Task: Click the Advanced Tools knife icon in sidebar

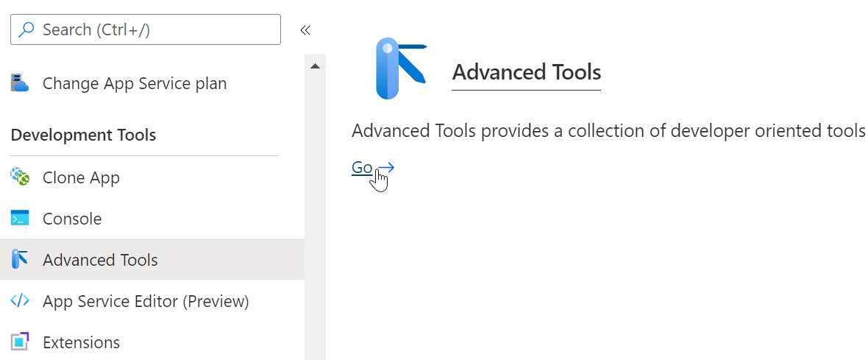Action: coord(19,259)
